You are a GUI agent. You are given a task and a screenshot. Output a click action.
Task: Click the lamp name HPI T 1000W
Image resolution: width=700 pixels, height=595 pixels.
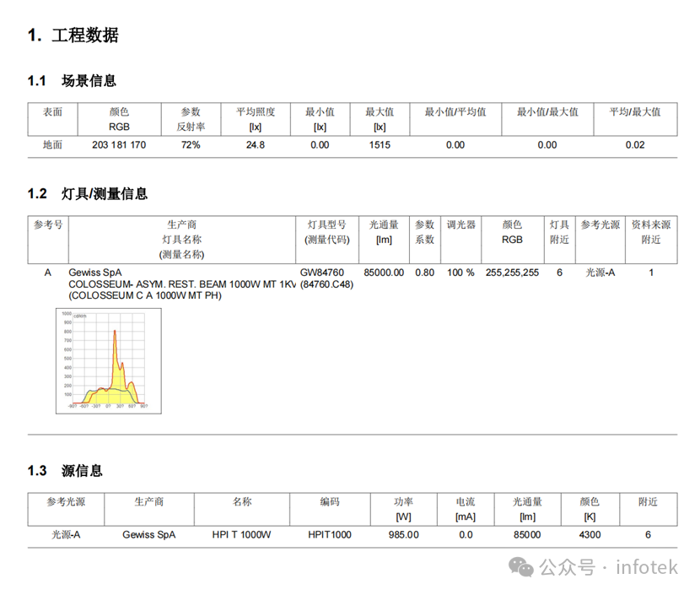pyautogui.click(x=241, y=534)
